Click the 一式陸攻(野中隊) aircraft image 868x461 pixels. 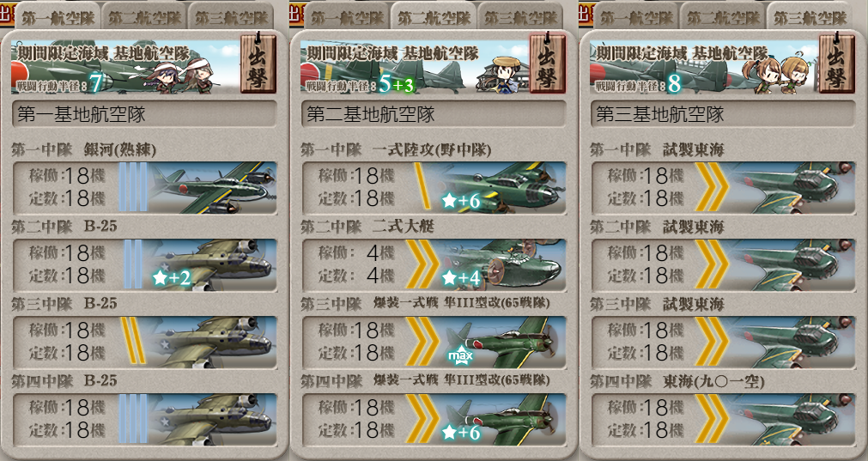coord(501,188)
